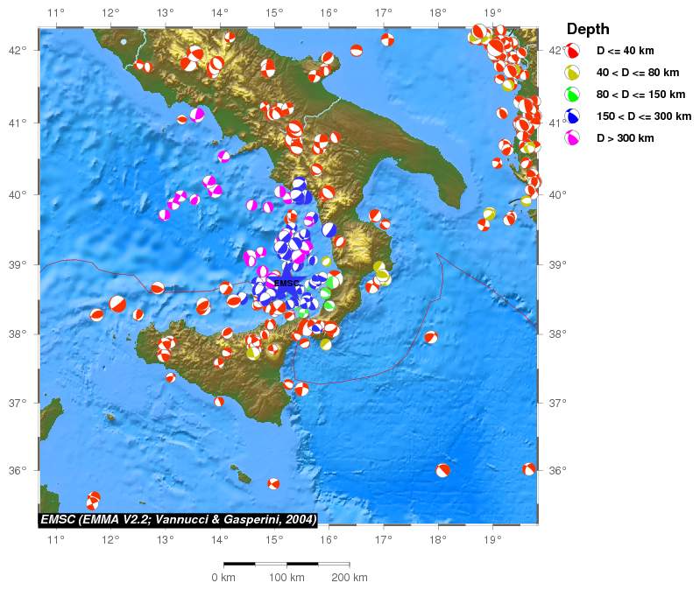Image resolution: width=700 pixels, height=590 pixels.
Task: Click the yellow 40-80 km legend beachball
Action: [x=573, y=73]
